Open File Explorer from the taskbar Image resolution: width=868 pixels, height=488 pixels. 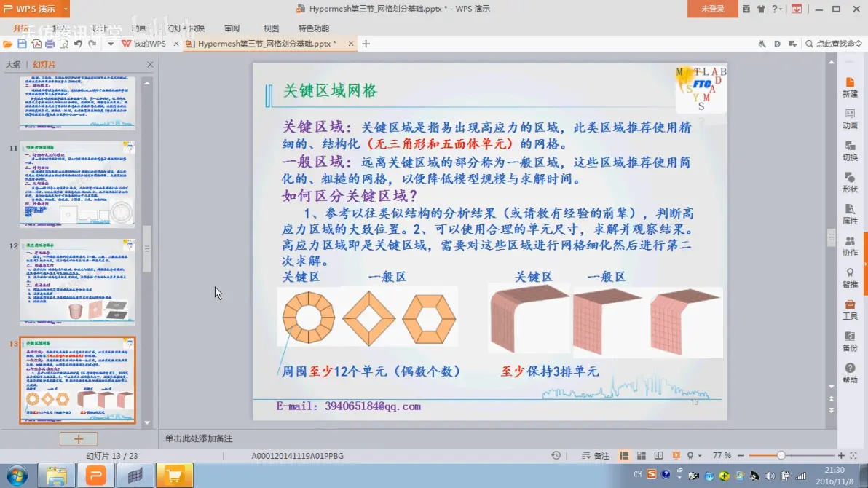(57, 476)
